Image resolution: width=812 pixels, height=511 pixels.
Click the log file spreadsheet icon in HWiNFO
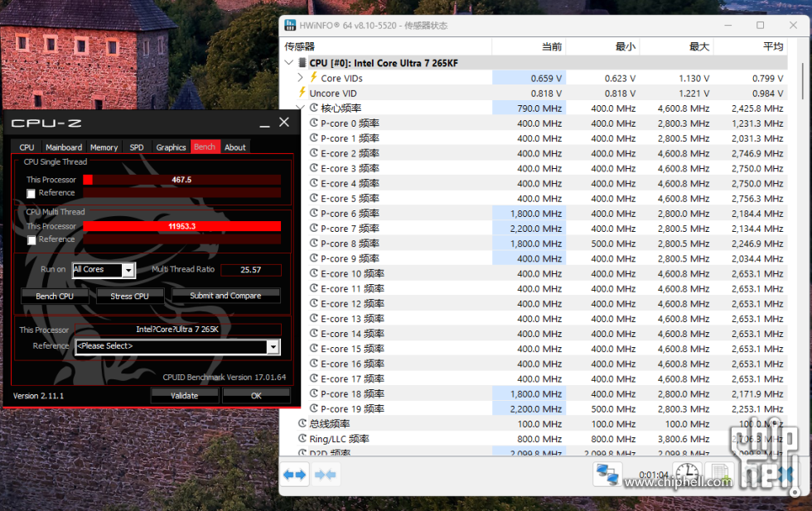[x=720, y=475]
